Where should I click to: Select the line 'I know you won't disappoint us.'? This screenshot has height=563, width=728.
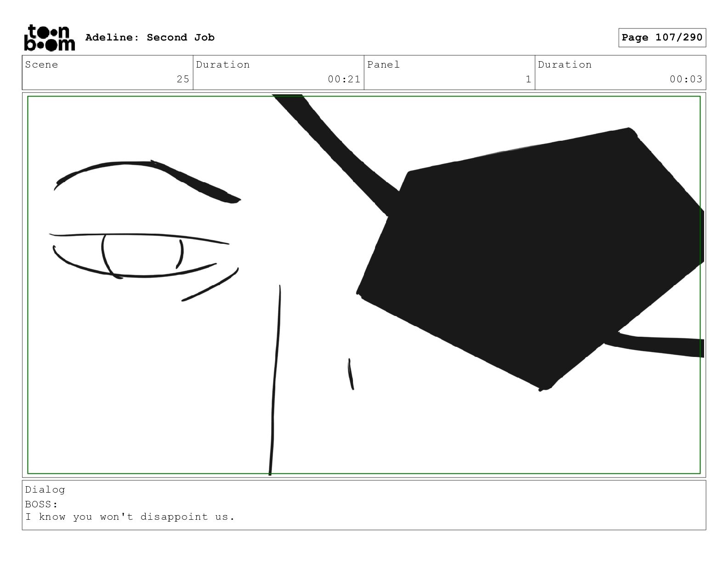[x=130, y=517]
